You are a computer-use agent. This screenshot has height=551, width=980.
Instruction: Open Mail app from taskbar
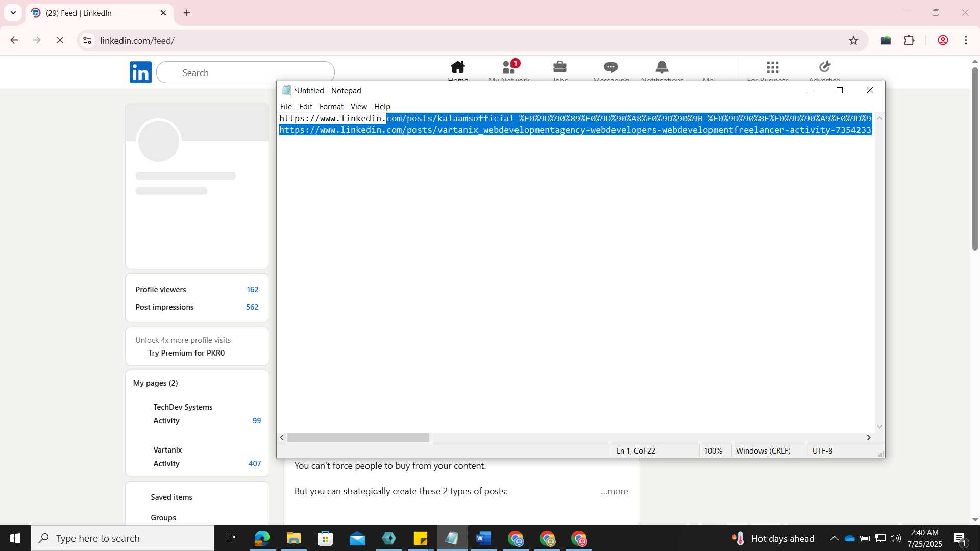pyautogui.click(x=357, y=538)
